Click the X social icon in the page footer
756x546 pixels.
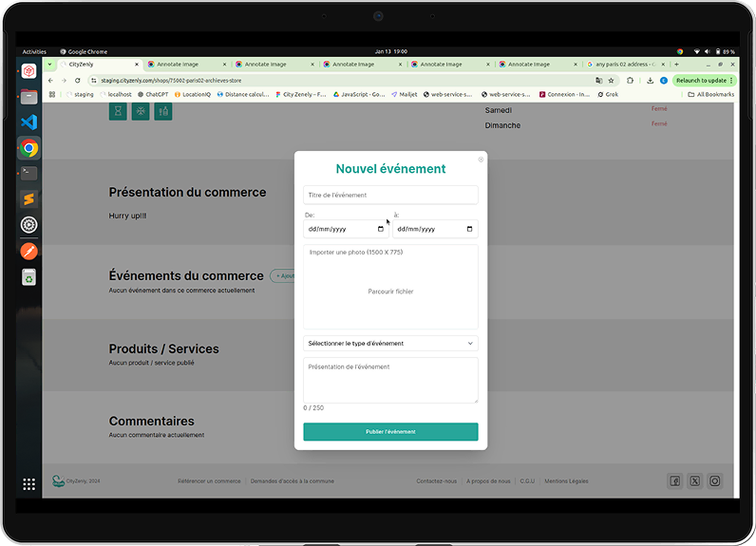pos(695,480)
